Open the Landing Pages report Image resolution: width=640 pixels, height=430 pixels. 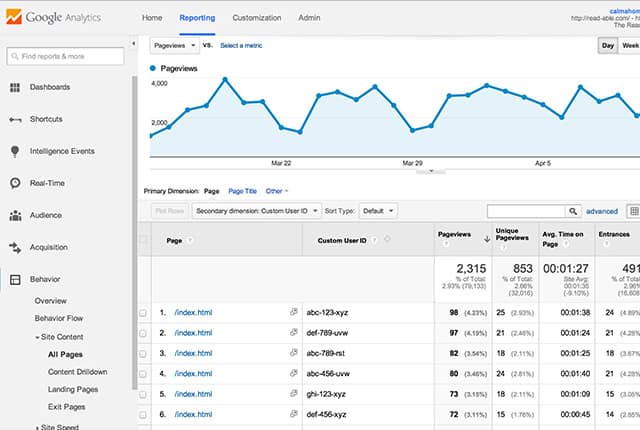coord(73,390)
